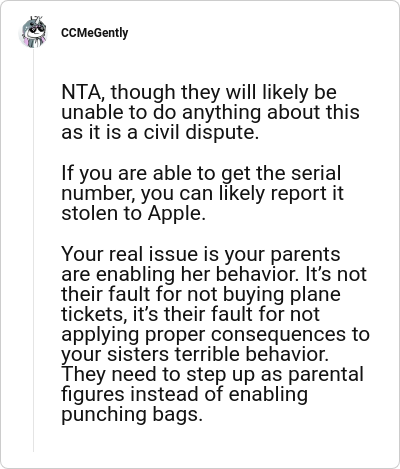Screen dimensions: 400x469
Task: Click the word "applying" in last paragraph
Action: pyautogui.click(x=100, y=335)
